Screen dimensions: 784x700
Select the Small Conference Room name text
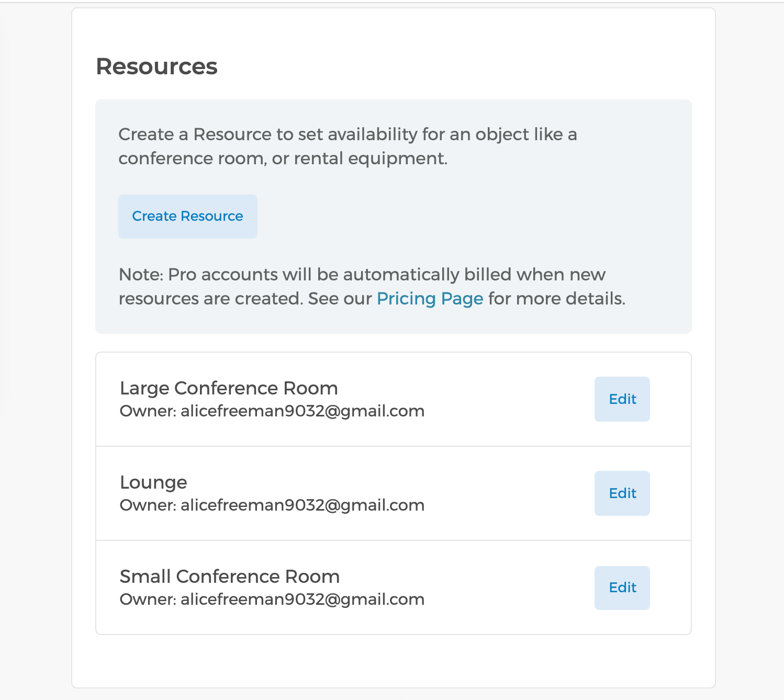point(230,577)
